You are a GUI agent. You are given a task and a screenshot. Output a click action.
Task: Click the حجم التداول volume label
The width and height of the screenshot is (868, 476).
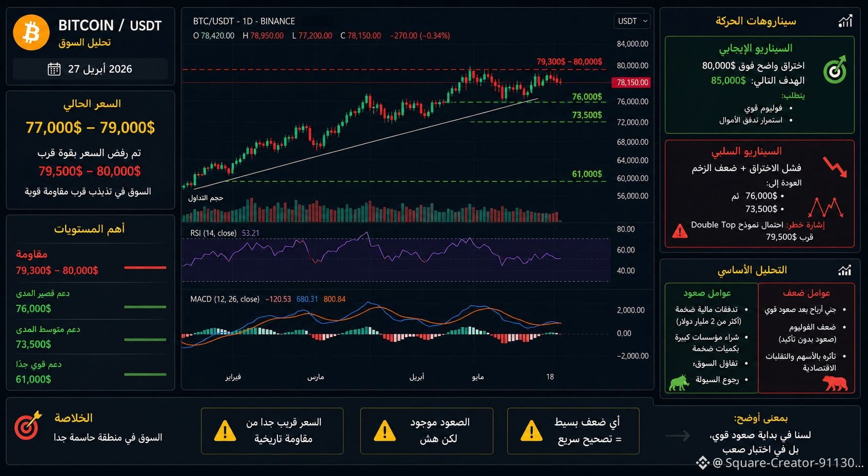(205, 198)
